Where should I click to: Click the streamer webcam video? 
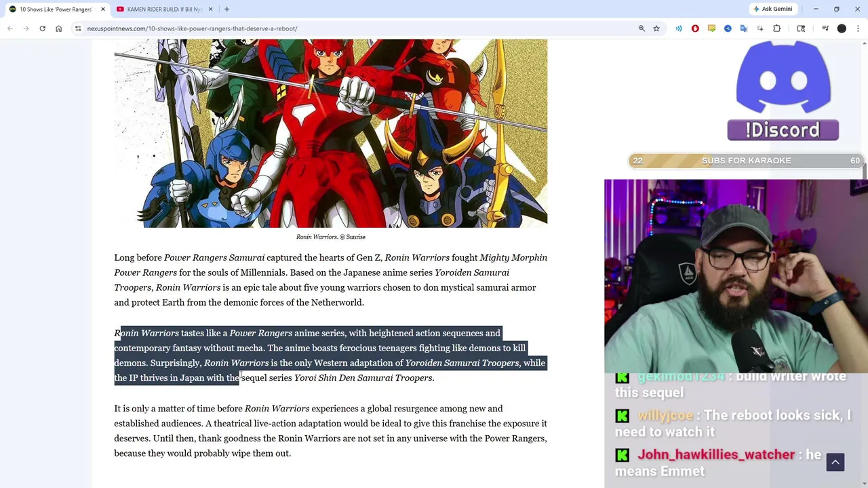[736, 276]
